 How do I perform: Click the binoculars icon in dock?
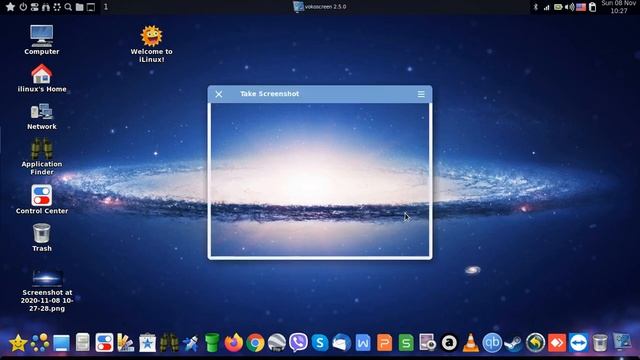[x=169, y=343]
